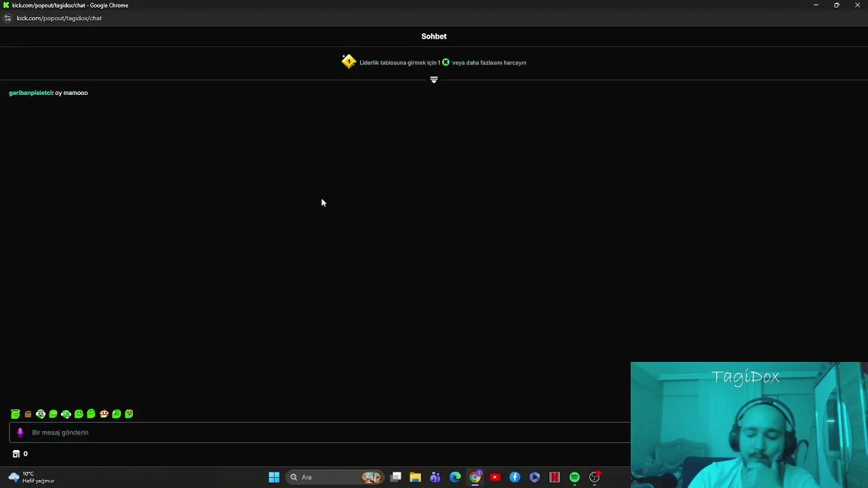The width and height of the screenshot is (868, 488).
Task: Click the green emote with halo
Action: click(x=15, y=414)
